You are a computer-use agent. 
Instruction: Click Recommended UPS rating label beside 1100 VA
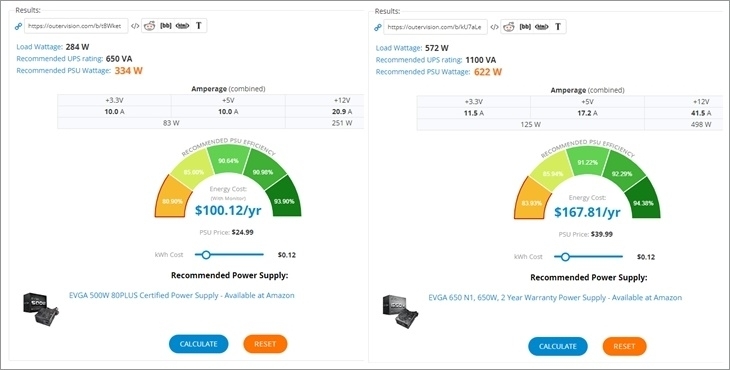pyautogui.click(x=419, y=60)
